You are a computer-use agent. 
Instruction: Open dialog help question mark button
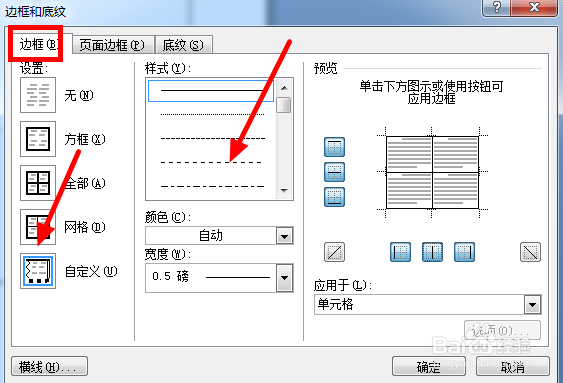(x=497, y=7)
